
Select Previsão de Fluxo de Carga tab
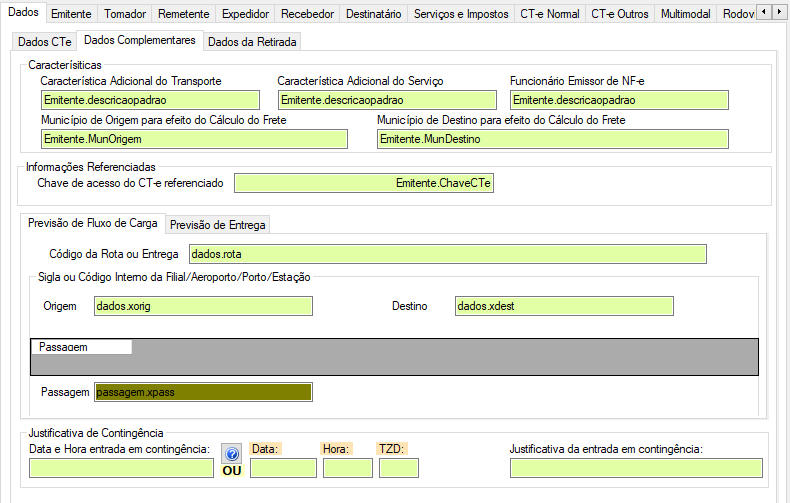coord(93,223)
